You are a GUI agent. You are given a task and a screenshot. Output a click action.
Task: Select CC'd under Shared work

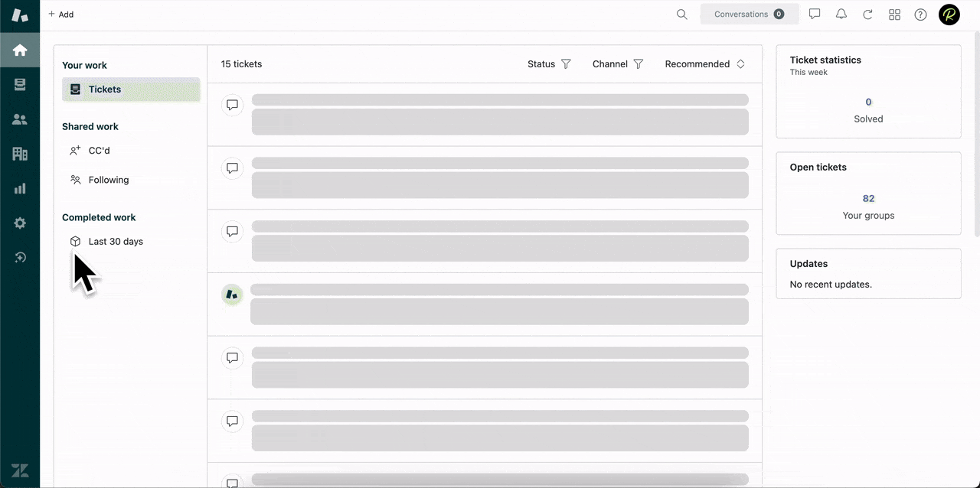tap(99, 151)
